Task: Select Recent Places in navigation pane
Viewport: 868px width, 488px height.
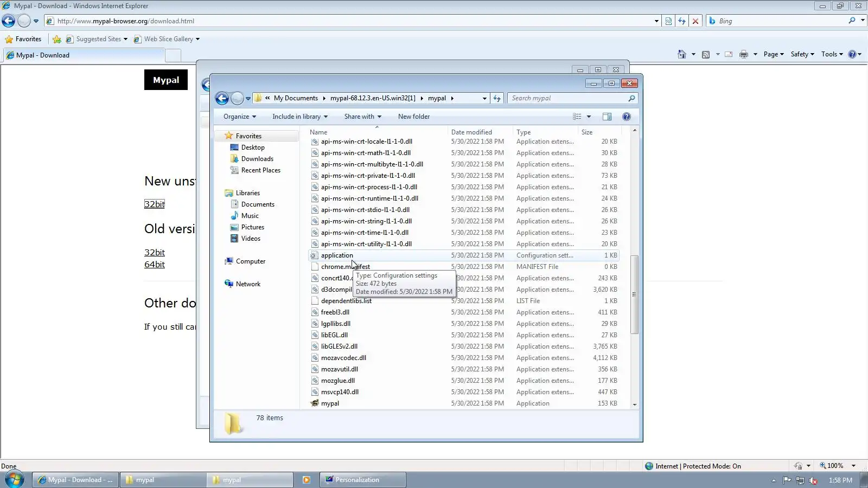Action: coord(261,170)
